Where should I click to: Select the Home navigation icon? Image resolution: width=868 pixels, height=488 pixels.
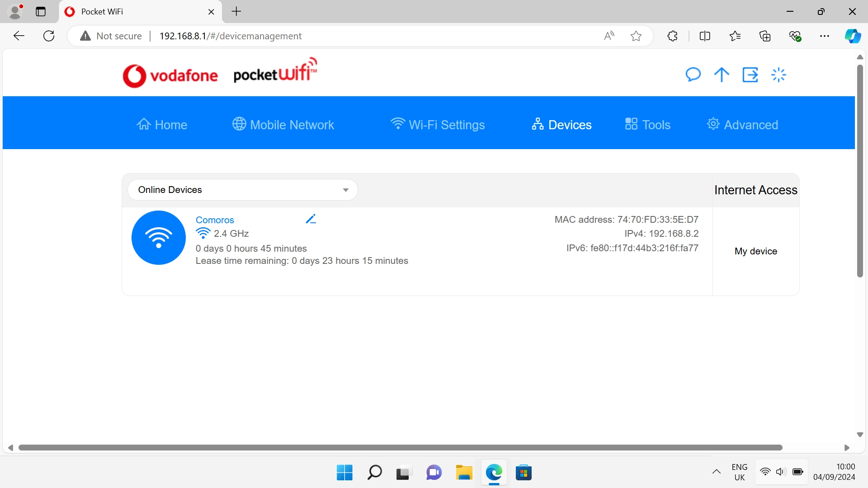pyautogui.click(x=144, y=124)
